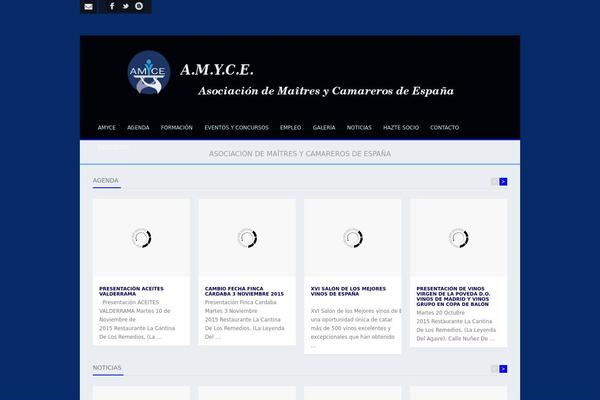This screenshot has height=400, width=600.
Task: Open the Contacto menu item
Action: coord(444,127)
